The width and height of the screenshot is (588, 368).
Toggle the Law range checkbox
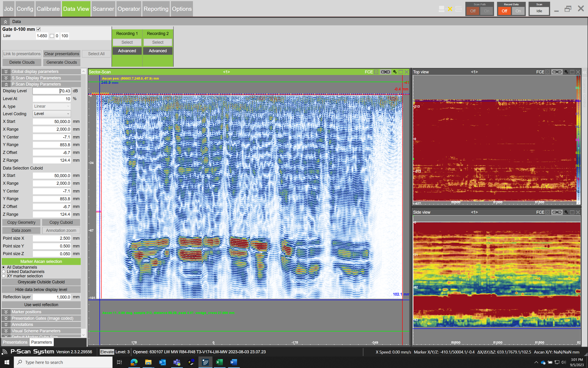click(52, 36)
